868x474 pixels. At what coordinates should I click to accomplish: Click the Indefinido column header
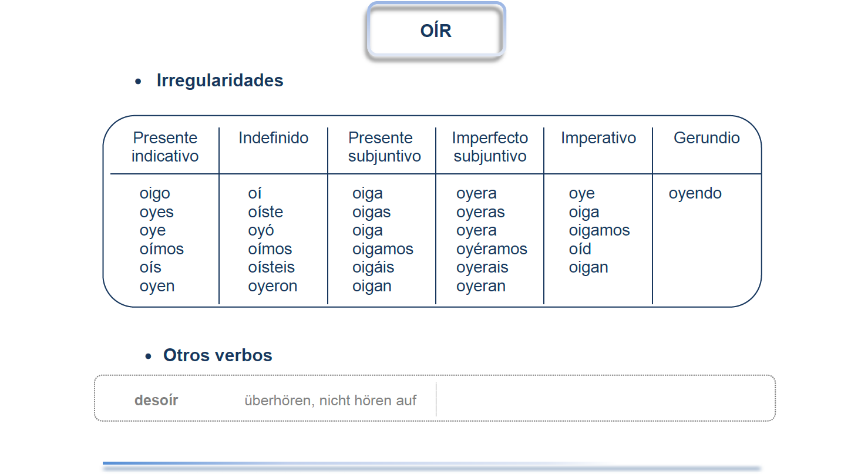(273, 138)
